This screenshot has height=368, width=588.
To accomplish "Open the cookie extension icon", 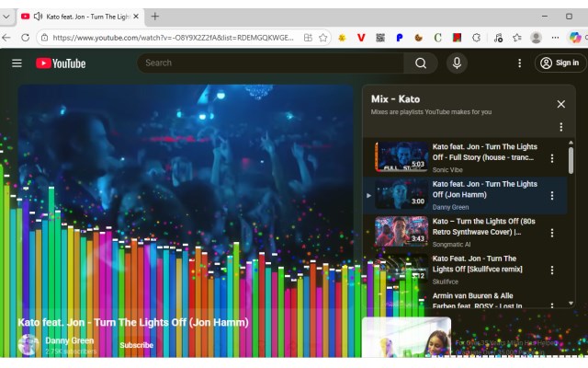I will [419, 38].
